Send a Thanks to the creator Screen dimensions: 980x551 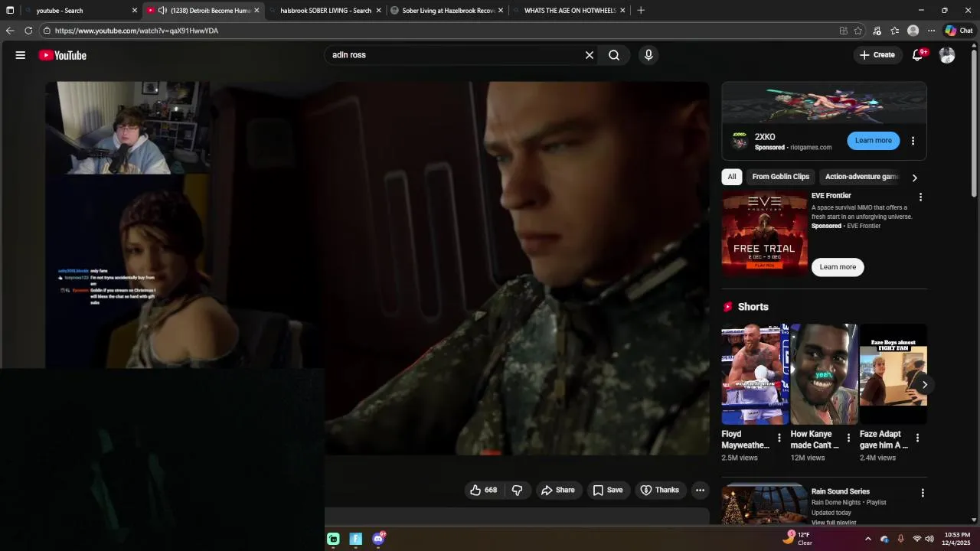(659, 490)
